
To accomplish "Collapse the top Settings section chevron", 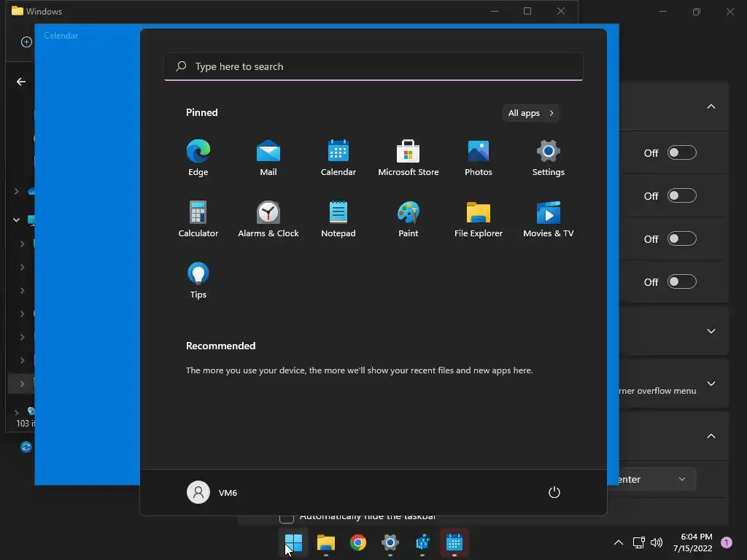I will coord(711,106).
